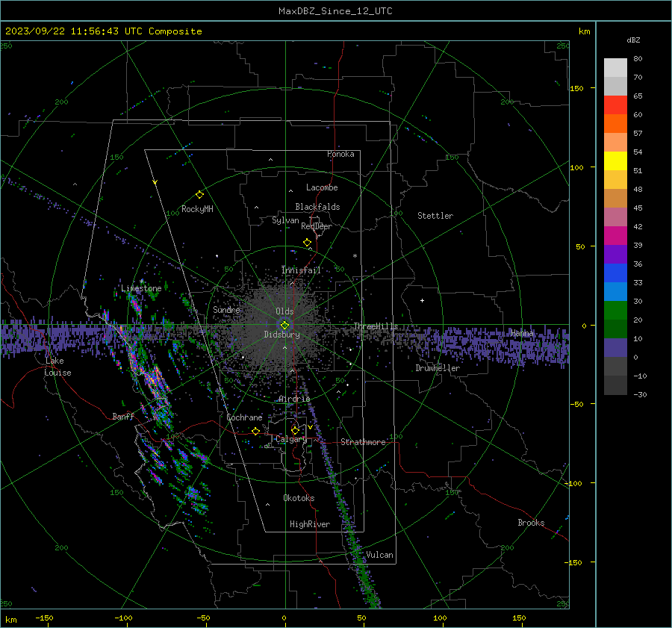Image resolution: width=672 pixels, height=628 pixels.
Task: Select the purple 39-36 dBZ legend swatch
Action: point(615,255)
